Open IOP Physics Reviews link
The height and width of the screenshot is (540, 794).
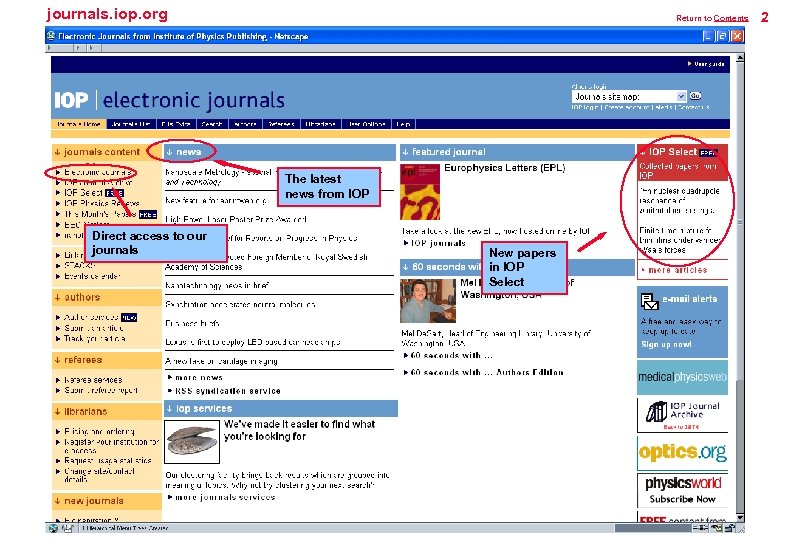click(102, 203)
